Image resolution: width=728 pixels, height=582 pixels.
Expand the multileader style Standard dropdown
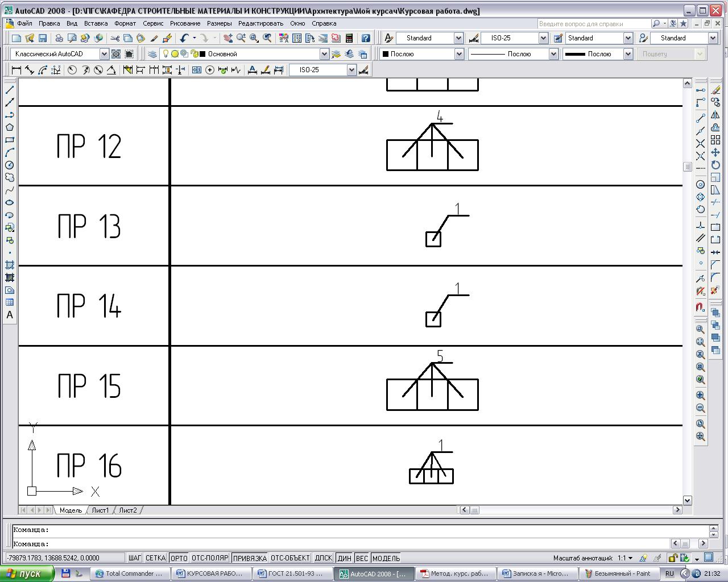click(x=713, y=38)
